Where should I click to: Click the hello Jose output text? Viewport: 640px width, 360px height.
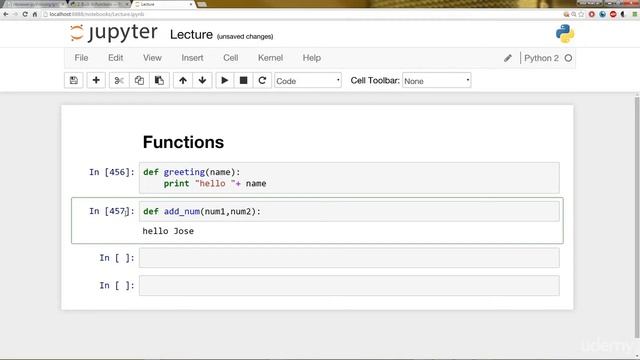(x=168, y=231)
